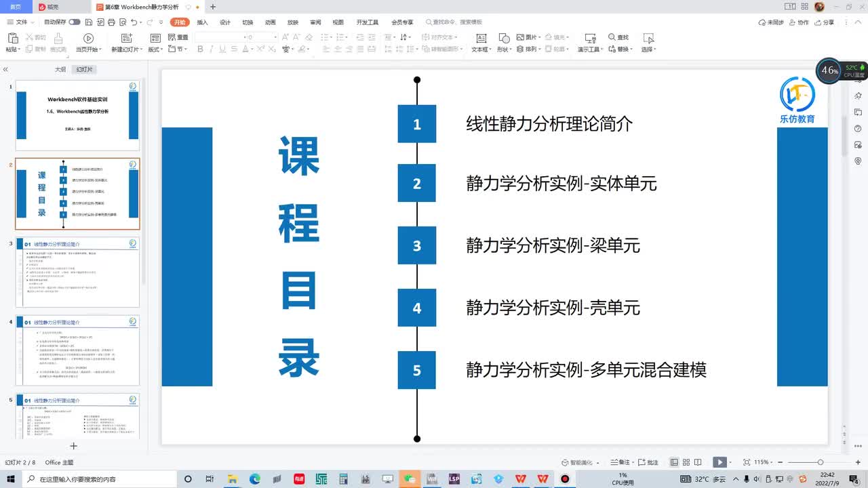The width and height of the screenshot is (868, 488).
Task: Add a new slide using plus below thumbnails
Action: tap(74, 446)
